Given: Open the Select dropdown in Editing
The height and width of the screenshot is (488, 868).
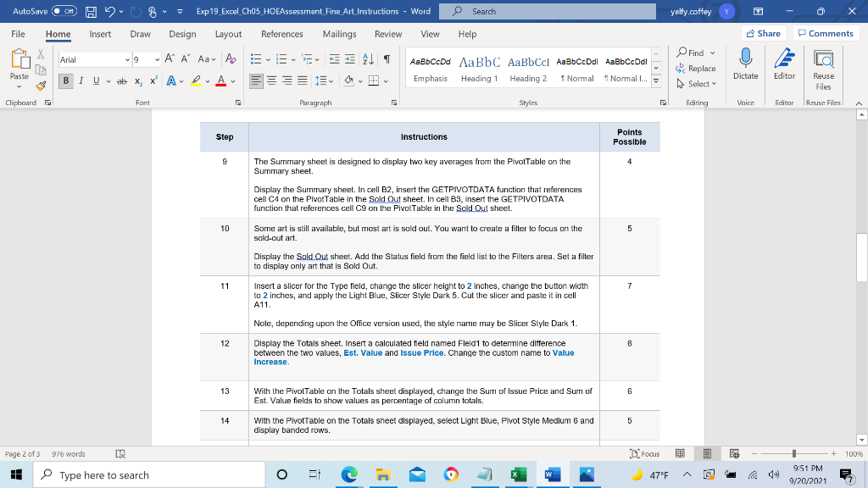Looking at the screenshot, I should 701,84.
